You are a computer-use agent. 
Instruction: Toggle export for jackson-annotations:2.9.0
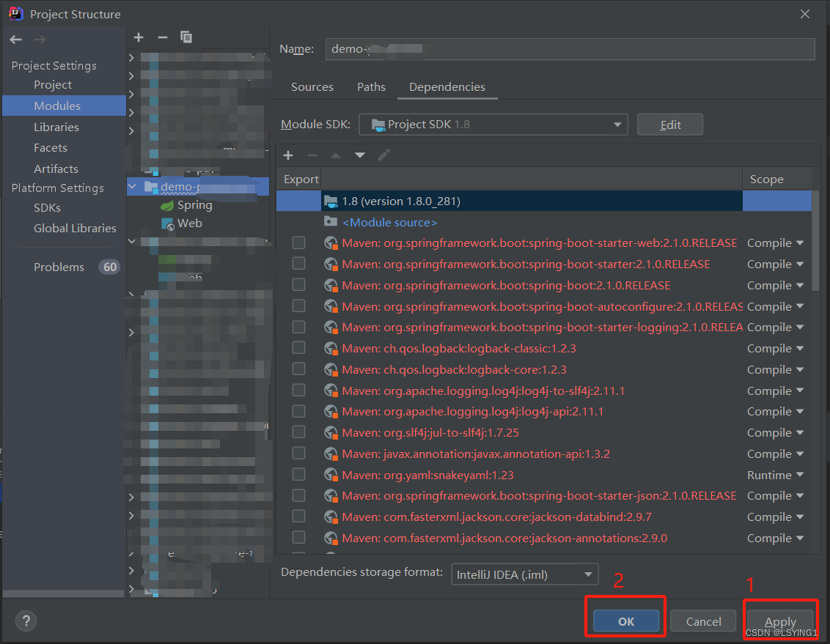coord(298,537)
